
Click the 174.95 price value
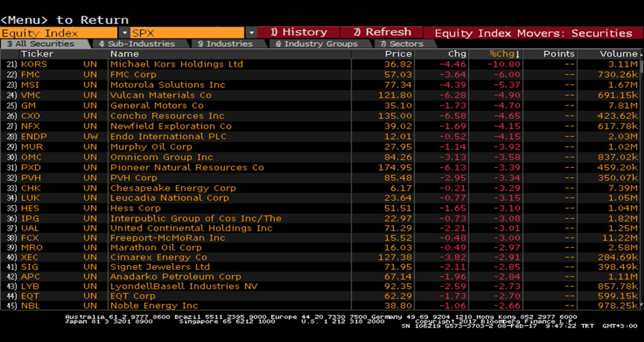395,168
